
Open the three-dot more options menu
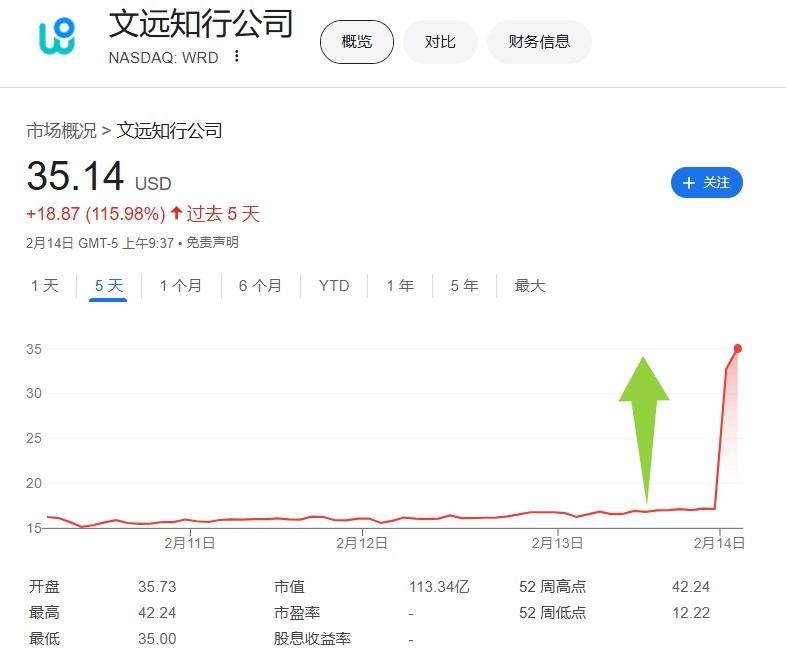coord(237,56)
